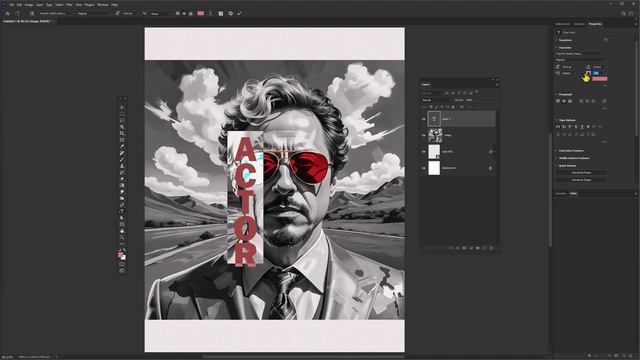This screenshot has height=360, width=640.
Task: Collapse the Paragraph section in Properties
Action: point(556,94)
